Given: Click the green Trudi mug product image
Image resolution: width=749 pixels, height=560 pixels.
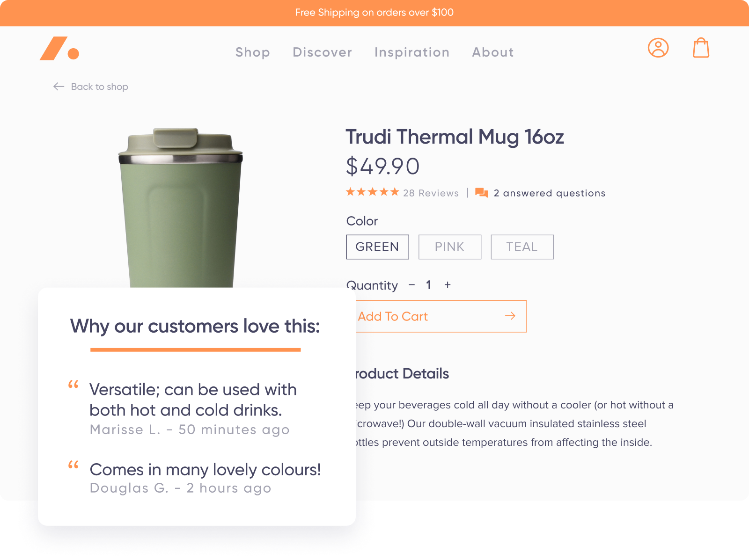Looking at the screenshot, I should tap(181, 207).
